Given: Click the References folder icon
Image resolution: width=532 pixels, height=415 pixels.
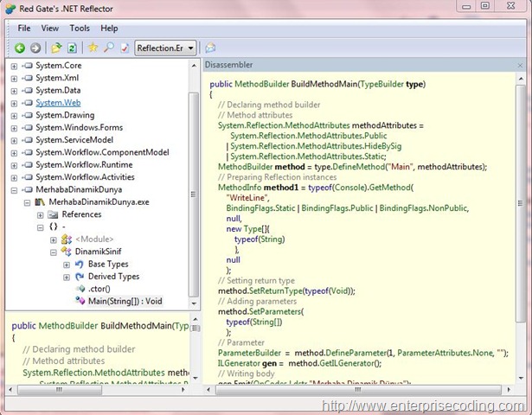Looking at the screenshot, I should (53, 214).
